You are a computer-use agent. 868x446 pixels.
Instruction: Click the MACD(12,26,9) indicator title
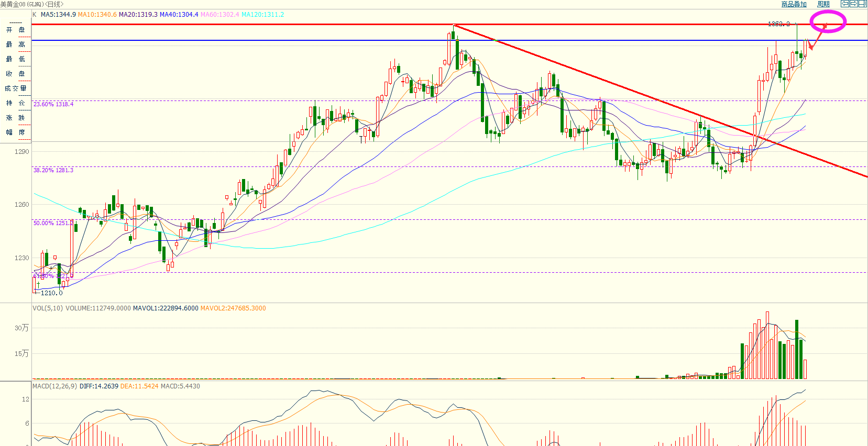click(x=54, y=386)
